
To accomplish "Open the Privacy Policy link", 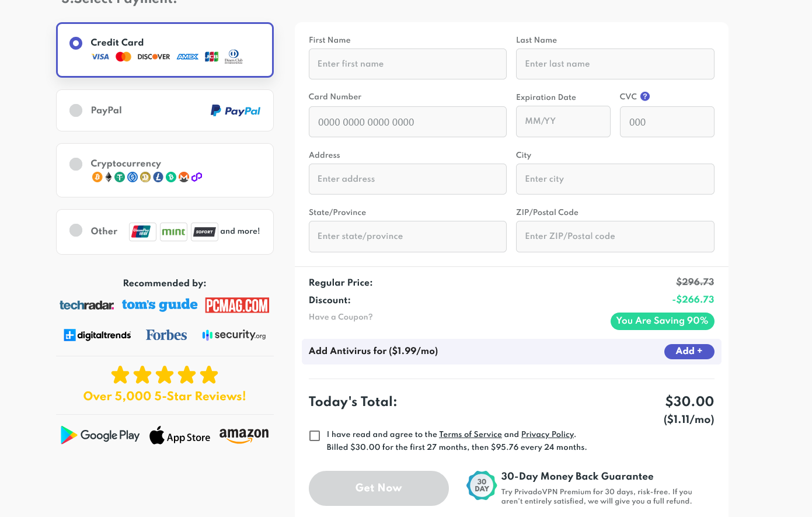I will [x=547, y=435].
